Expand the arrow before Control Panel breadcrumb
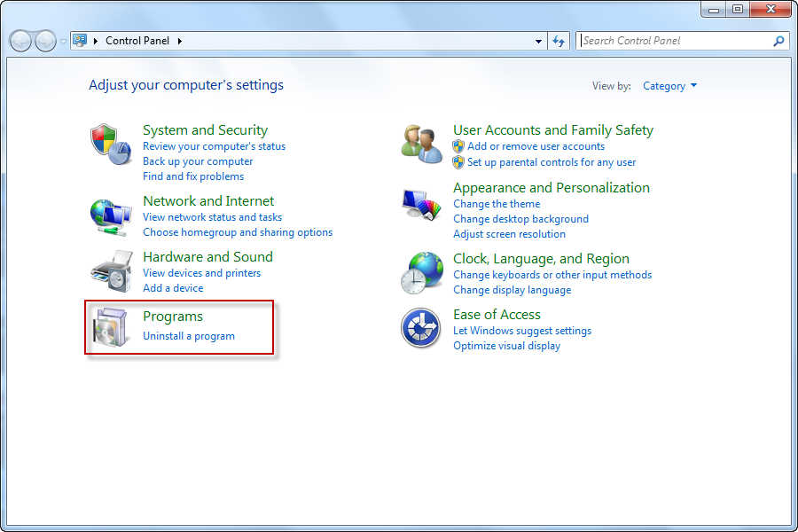 (95, 41)
